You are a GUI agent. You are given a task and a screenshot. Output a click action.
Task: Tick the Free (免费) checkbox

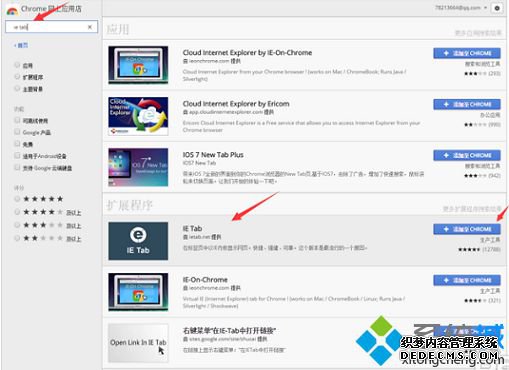[x=17, y=144]
